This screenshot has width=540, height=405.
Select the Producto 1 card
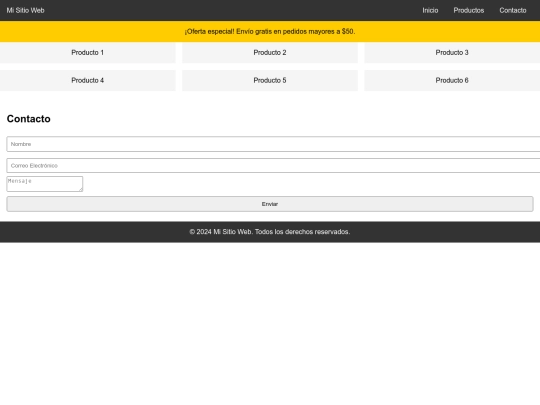(87, 52)
